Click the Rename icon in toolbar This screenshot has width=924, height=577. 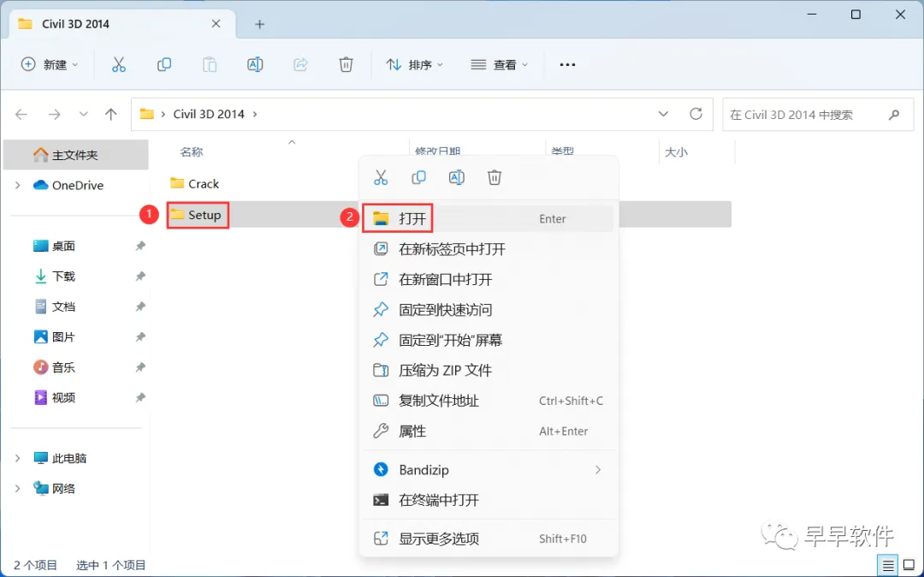point(255,64)
